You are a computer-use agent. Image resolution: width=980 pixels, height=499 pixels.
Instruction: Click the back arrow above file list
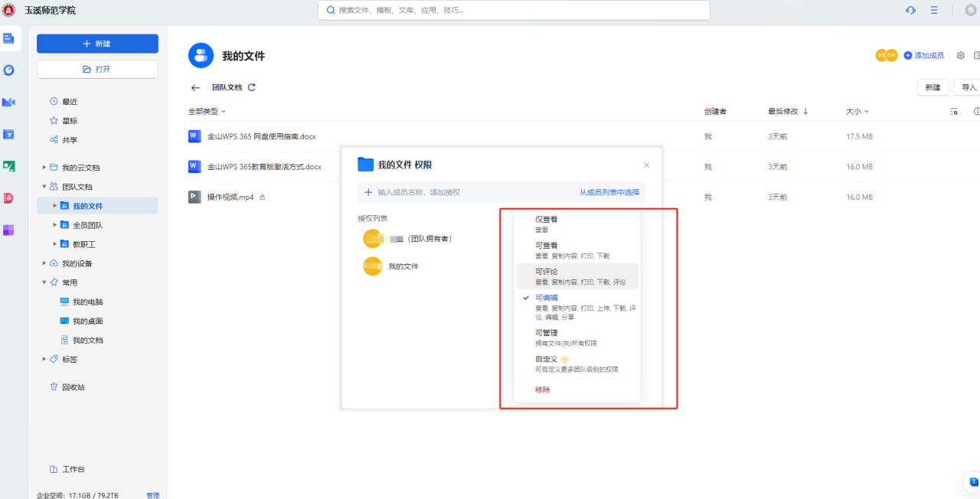pyautogui.click(x=195, y=88)
